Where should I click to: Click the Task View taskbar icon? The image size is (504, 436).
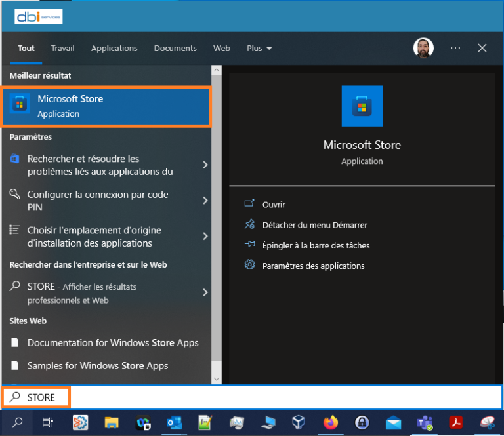(48, 423)
